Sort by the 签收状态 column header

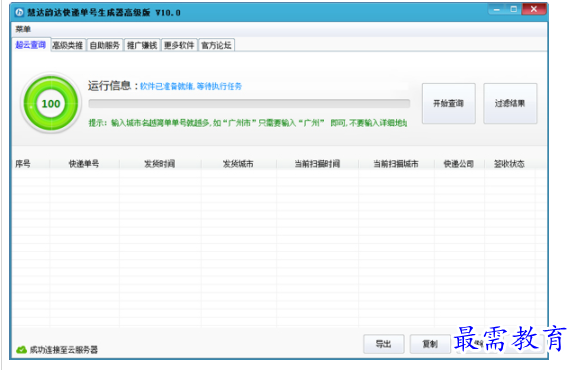coord(509,164)
